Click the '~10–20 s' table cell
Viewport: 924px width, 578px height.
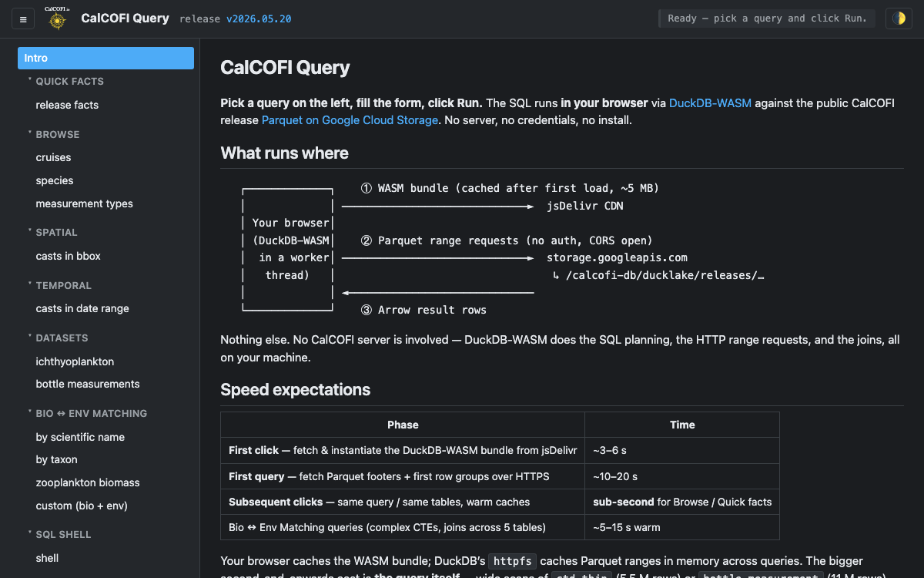[x=682, y=476]
